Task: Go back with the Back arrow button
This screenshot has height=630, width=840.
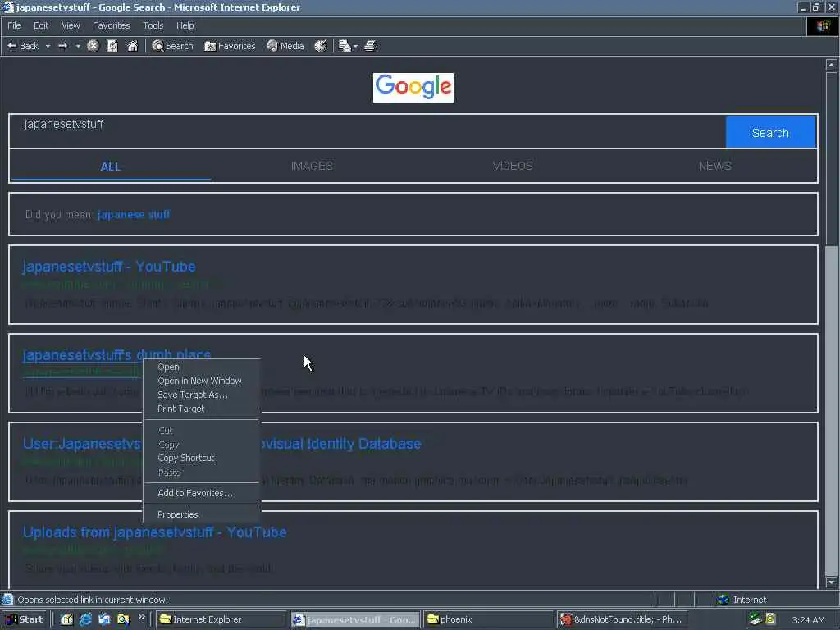Action: pos(22,46)
